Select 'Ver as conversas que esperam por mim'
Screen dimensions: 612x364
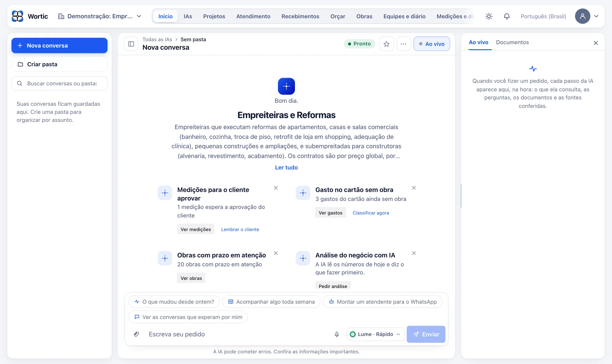[188, 317]
